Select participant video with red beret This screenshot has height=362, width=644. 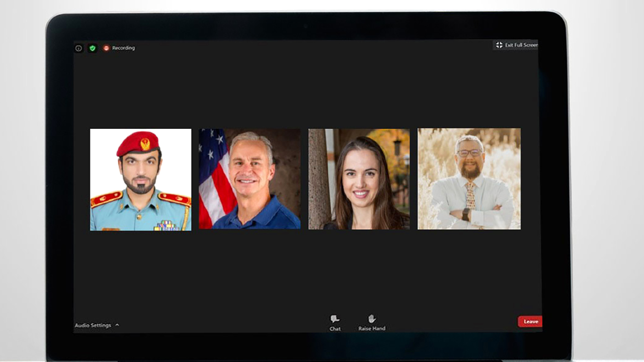[x=141, y=179]
